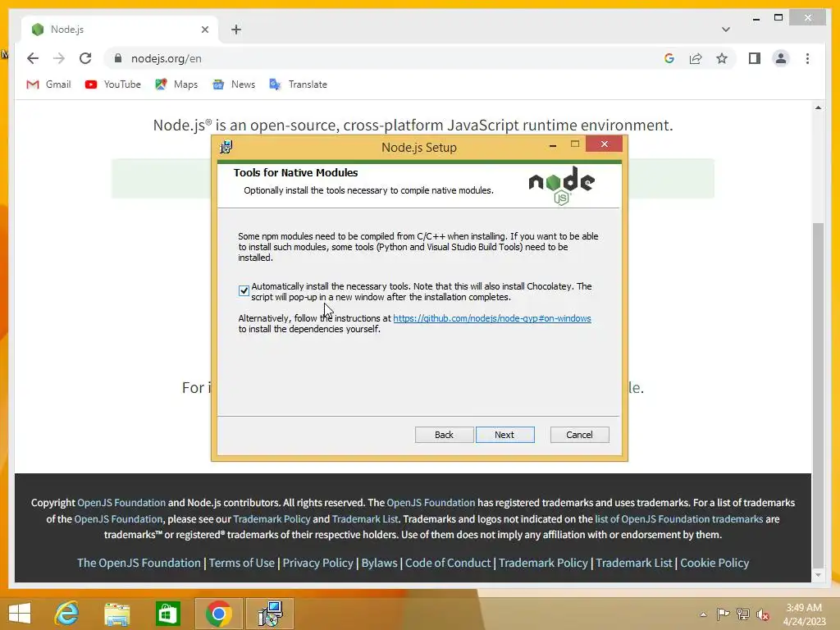Screen dimensions: 840x630
Task: Open YouTube bookmark
Action: 113,84
